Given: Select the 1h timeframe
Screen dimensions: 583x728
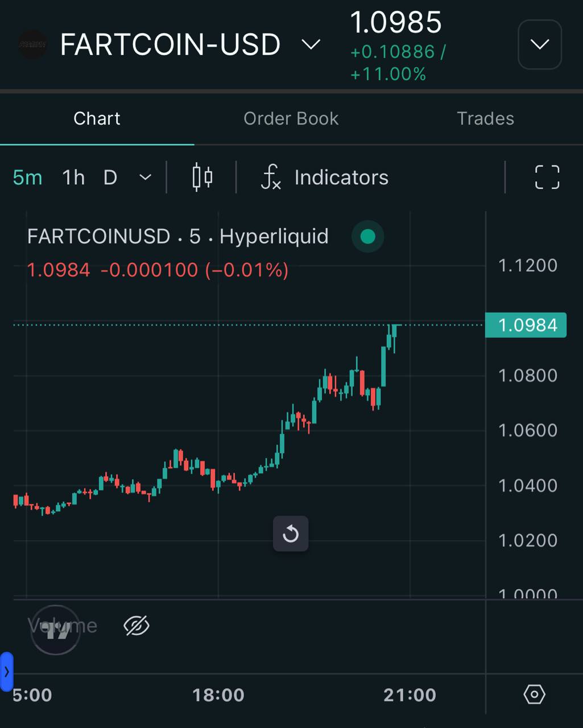Looking at the screenshot, I should 73,177.
